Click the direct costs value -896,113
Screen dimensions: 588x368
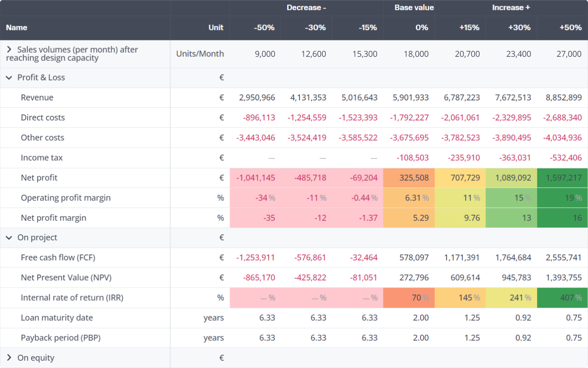tap(259, 118)
